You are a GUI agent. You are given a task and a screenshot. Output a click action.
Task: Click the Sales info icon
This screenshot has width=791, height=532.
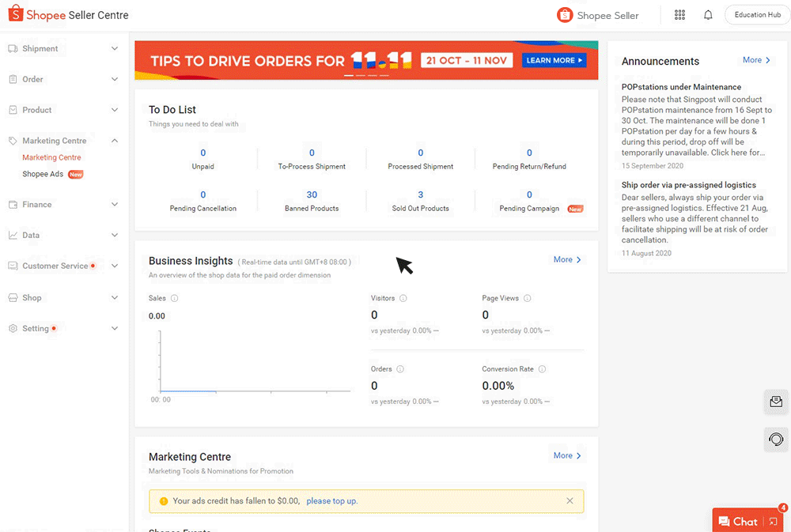pyautogui.click(x=174, y=298)
